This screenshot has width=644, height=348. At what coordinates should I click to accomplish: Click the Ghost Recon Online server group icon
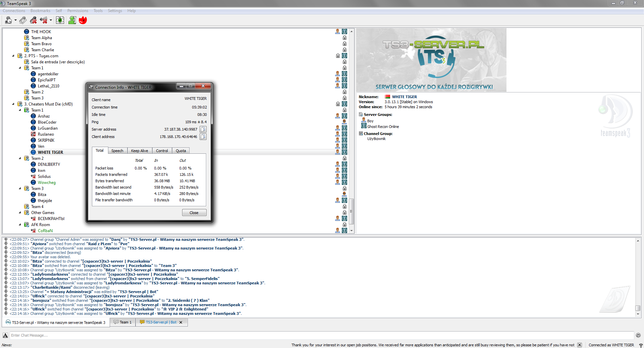click(364, 126)
